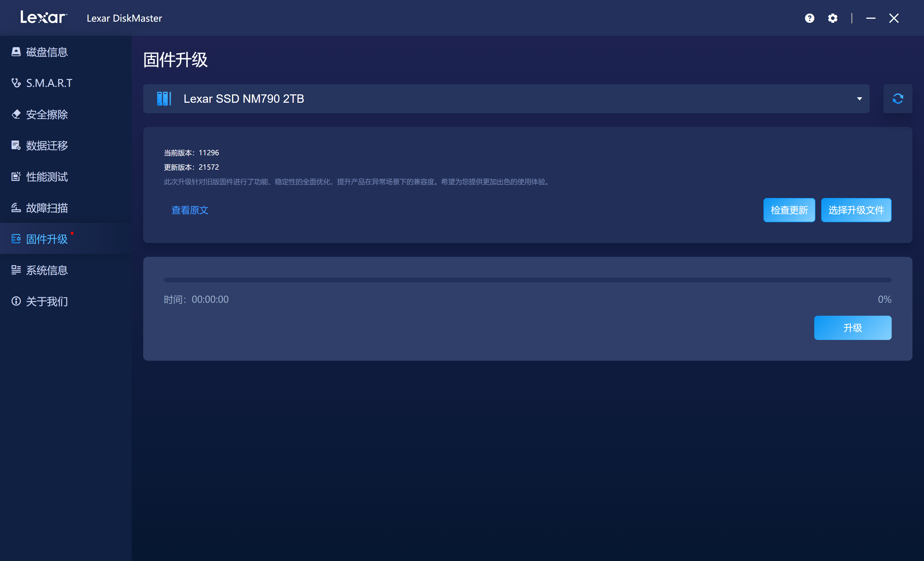Click the refresh disk list icon
The width and height of the screenshot is (924, 561).
tap(897, 99)
